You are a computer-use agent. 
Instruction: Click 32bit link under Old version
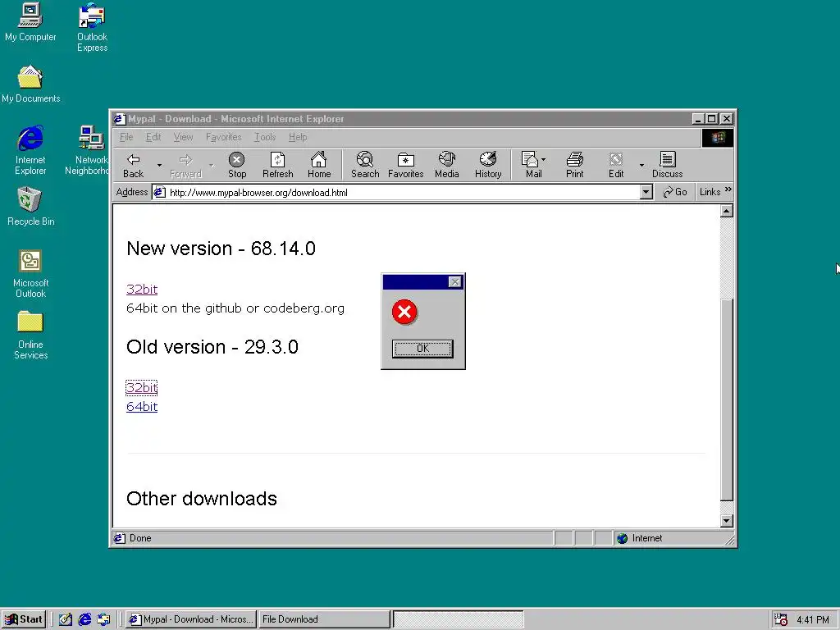[142, 388]
